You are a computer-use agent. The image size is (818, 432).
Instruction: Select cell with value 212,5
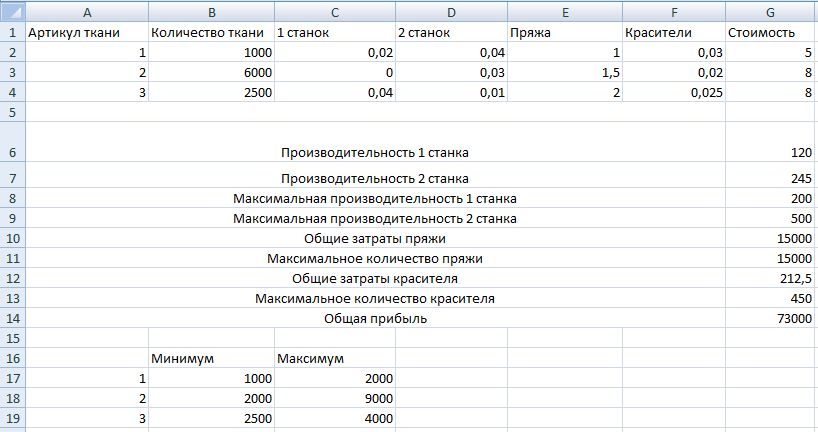pyautogui.click(x=770, y=279)
